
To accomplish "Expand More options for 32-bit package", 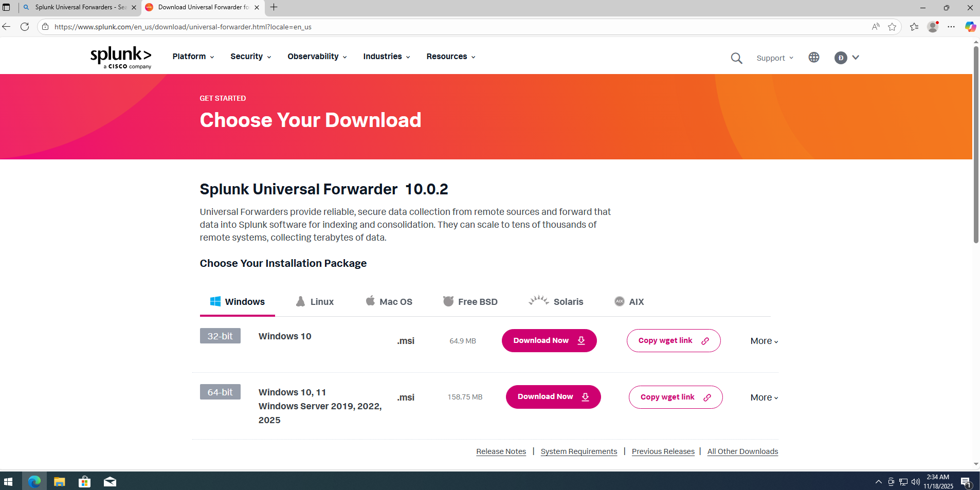I will pos(764,341).
